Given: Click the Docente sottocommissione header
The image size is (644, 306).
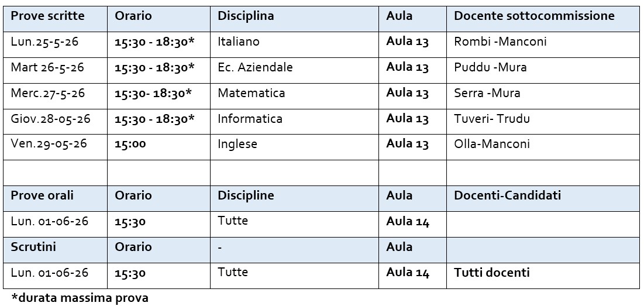Looking at the screenshot, I should click(x=543, y=19).
